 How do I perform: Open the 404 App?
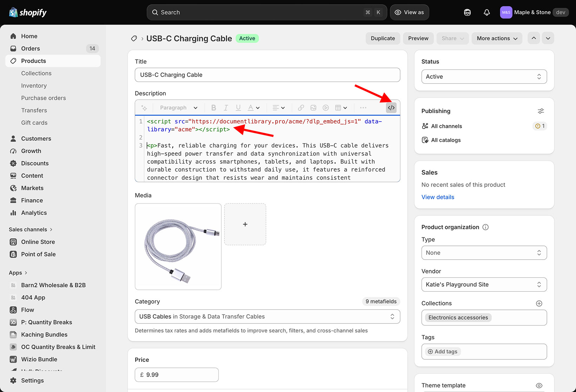[x=53, y=298]
